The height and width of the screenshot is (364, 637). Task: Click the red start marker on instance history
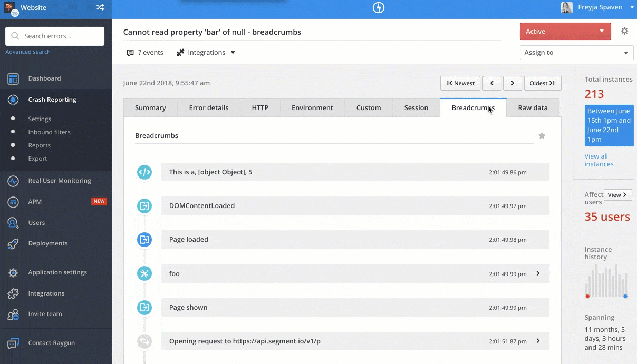pyautogui.click(x=587, y=296)
